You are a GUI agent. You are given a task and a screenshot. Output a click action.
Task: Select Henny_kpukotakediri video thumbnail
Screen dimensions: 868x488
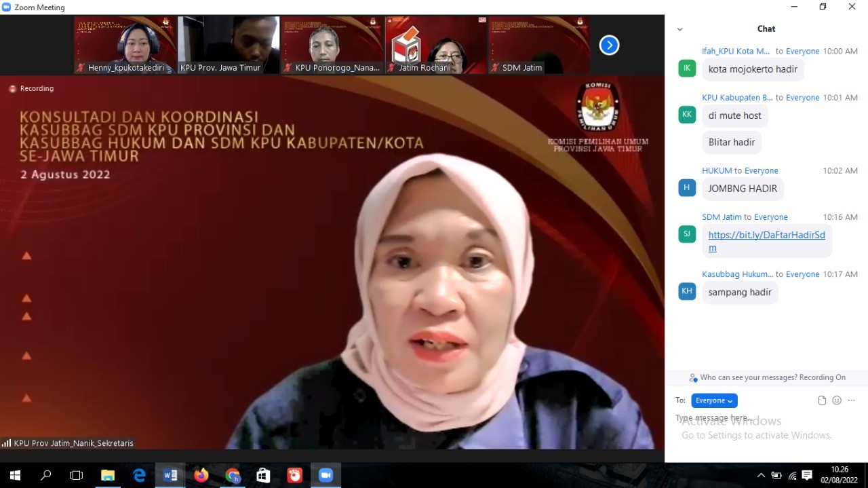point(125,45)
